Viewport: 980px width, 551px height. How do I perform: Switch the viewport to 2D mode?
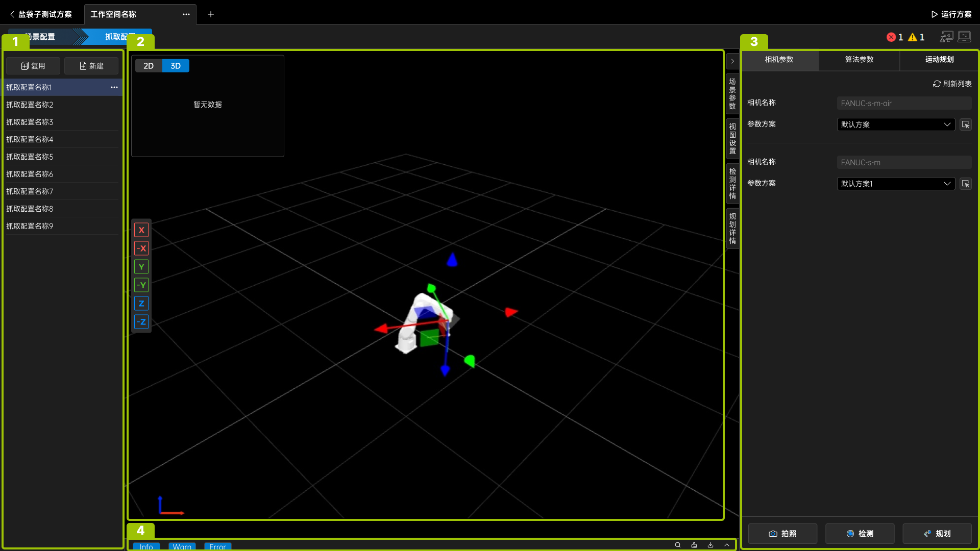point(149,66)
